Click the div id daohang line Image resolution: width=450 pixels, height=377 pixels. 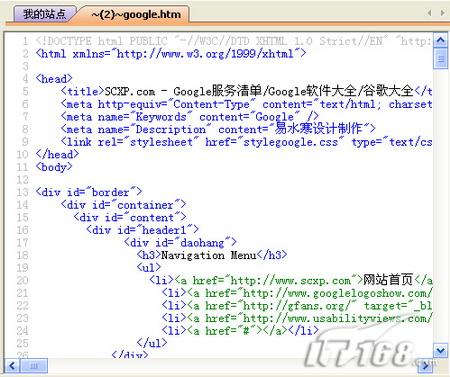(x=180, y=243)
